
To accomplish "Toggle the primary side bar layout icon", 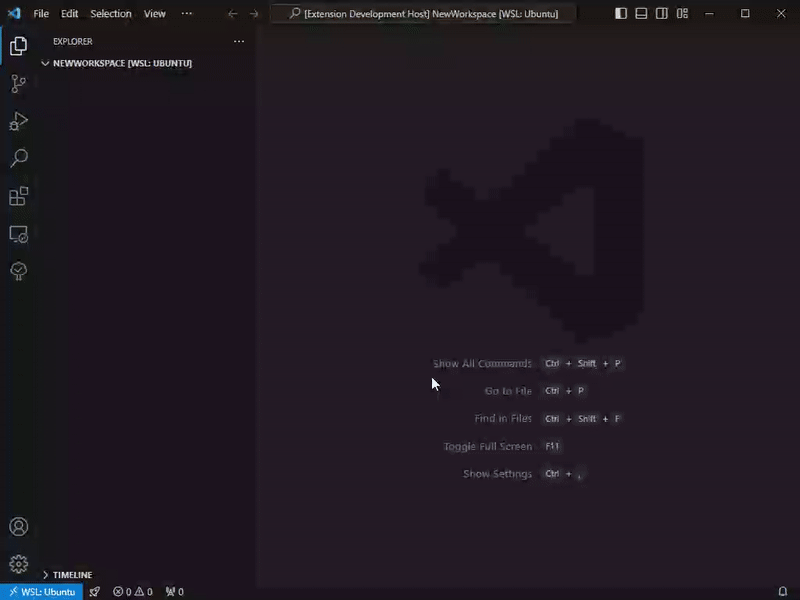I will tap(621, 13).
